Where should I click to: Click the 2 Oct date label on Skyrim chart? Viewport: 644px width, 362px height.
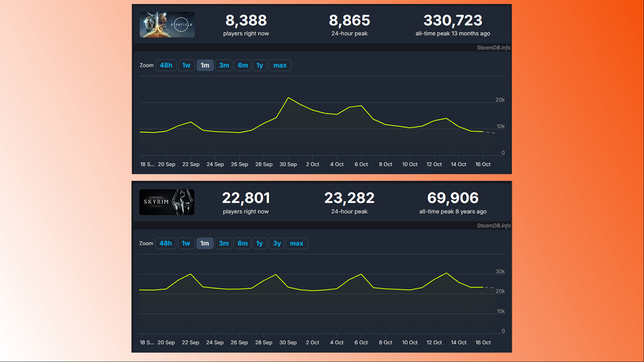[x=312, y=343]
